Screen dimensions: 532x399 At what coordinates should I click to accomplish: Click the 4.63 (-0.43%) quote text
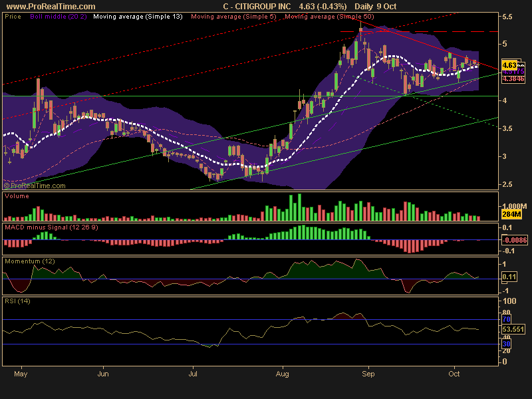click(x=323, y=7)
